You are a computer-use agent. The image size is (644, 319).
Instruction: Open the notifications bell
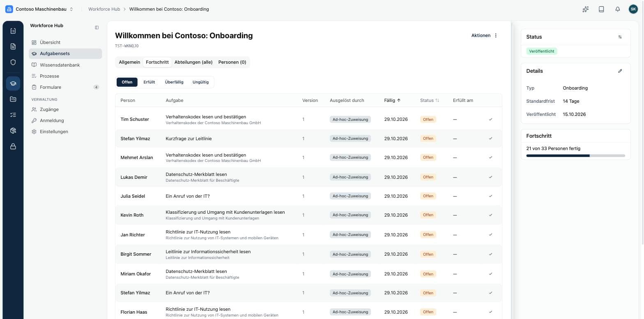pos(617,9)
